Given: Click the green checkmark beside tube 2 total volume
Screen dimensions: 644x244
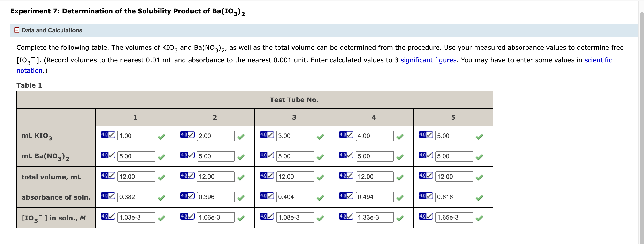Looking at the screenshot, I should click(x=241, y=177).
